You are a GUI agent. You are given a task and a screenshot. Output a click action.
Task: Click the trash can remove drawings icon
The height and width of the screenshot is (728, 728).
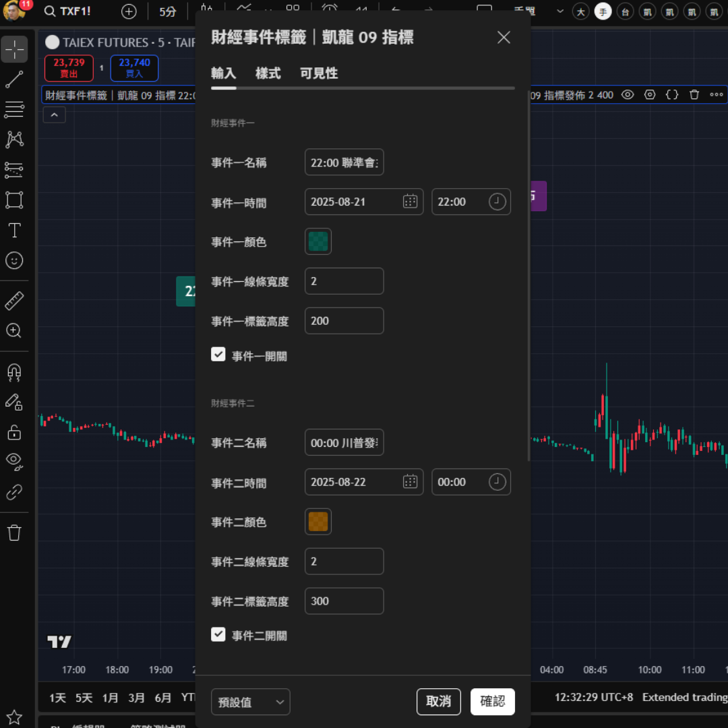(x=14, y=533)
